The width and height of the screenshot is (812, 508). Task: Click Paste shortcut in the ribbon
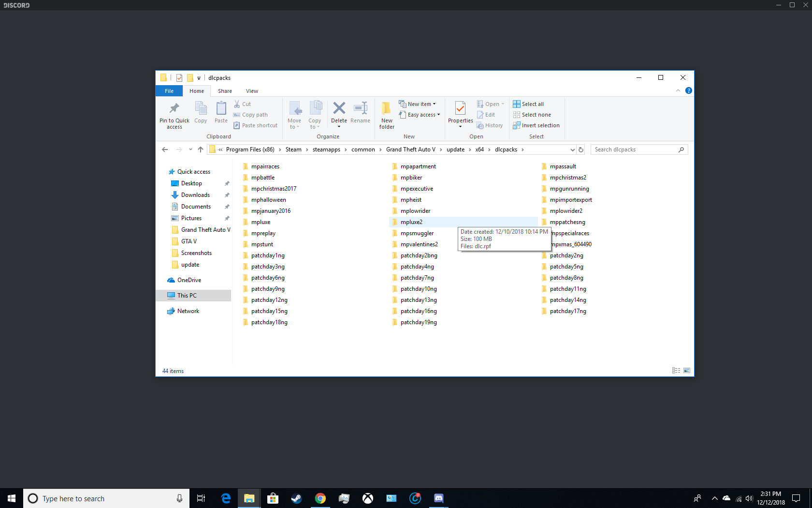(x=255, y=125)
